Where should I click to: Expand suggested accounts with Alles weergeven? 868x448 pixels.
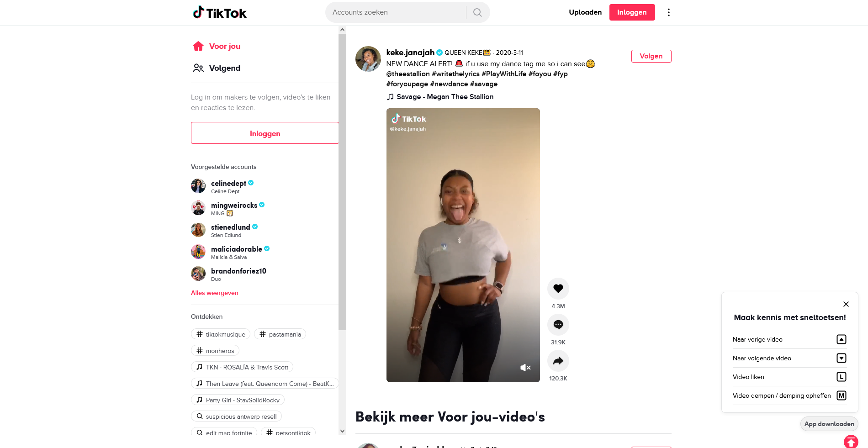(215, 293)
